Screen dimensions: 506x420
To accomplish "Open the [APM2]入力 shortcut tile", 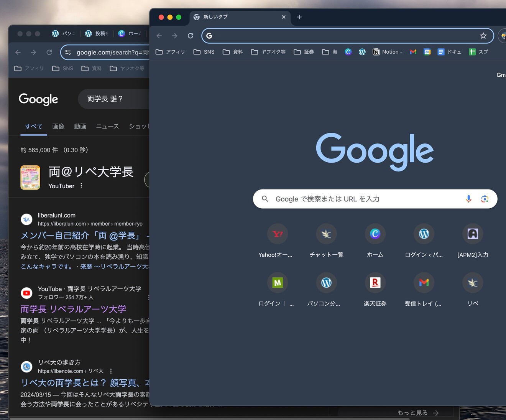I will tap(473, 241).
